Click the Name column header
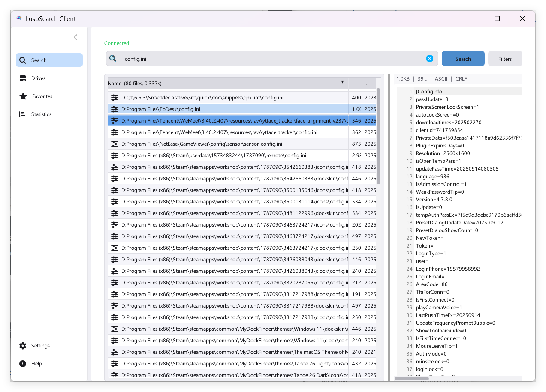The image size is (546, 392). point(214,83)
